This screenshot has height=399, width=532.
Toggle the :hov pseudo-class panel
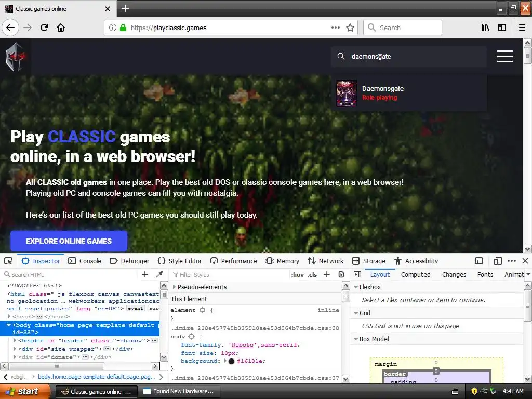pos(298,275)
